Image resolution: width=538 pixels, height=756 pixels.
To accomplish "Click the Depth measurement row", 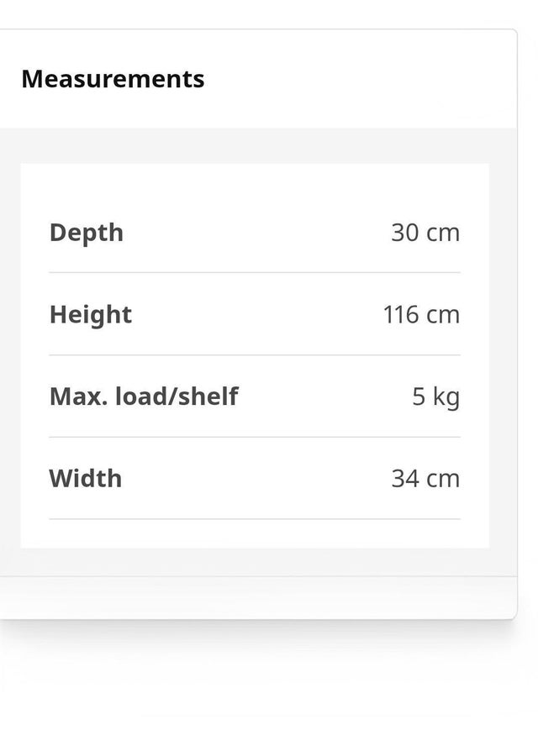I will [255, 233].
